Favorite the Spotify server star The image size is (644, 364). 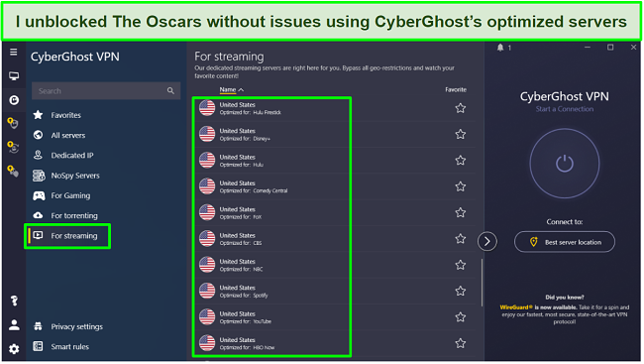click(x=461, y=291)
